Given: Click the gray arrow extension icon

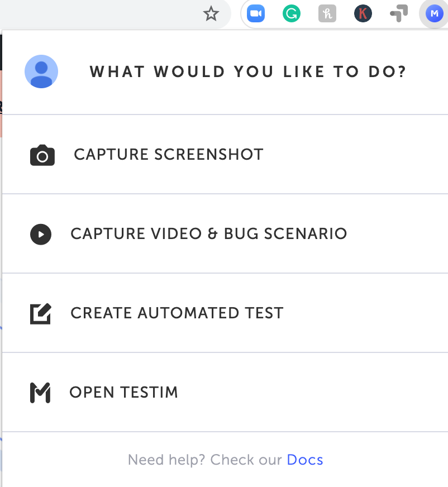Looking at the screenshot, I should point(398,13).
